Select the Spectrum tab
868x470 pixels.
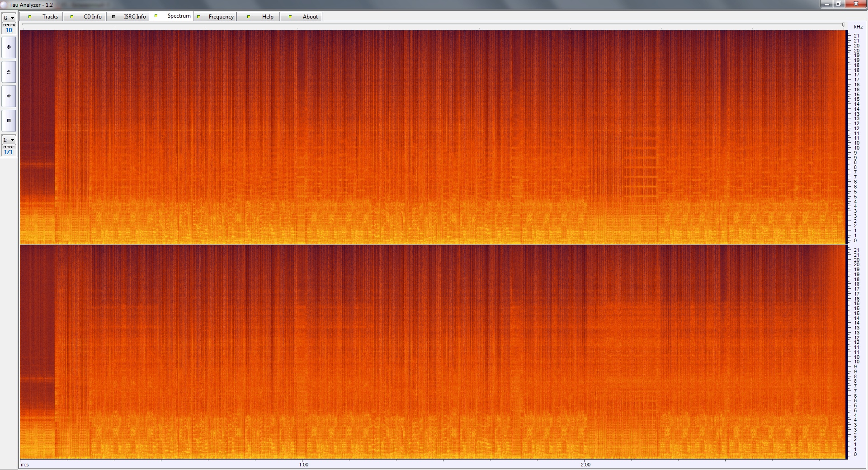click(x=179, y=16)
